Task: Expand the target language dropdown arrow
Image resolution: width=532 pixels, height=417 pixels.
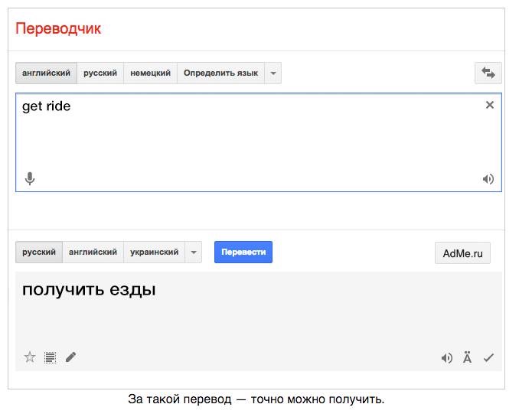Action: 194,252
